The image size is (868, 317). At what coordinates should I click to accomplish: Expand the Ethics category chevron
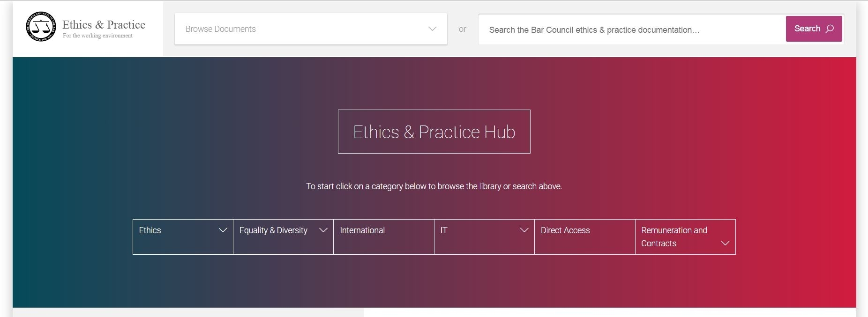click(x=223, y=230)
